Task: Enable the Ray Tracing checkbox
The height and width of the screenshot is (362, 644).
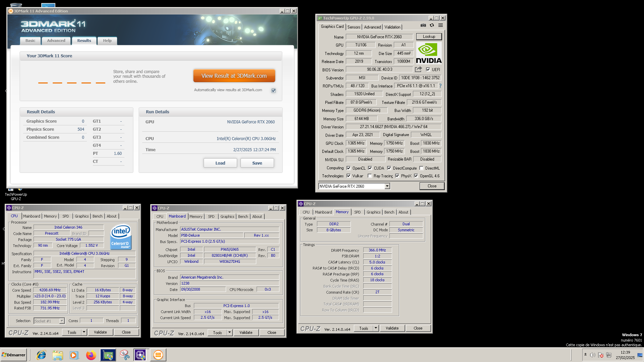Action: (x=370, y=176)
